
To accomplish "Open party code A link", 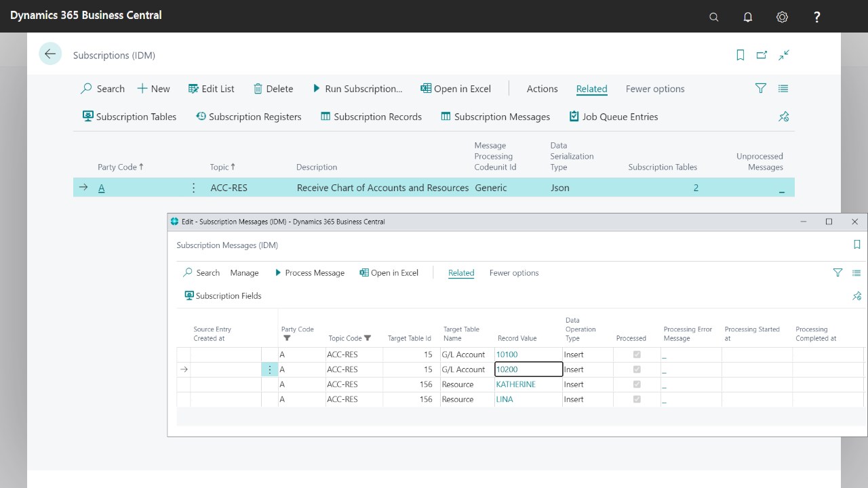I will [x=102, y=188].
